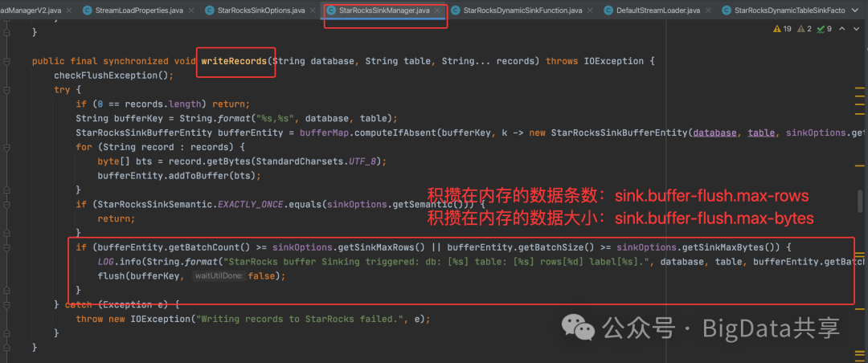
Task: Click the flush(bufferKey call
Action: click(x=141, y=275)
